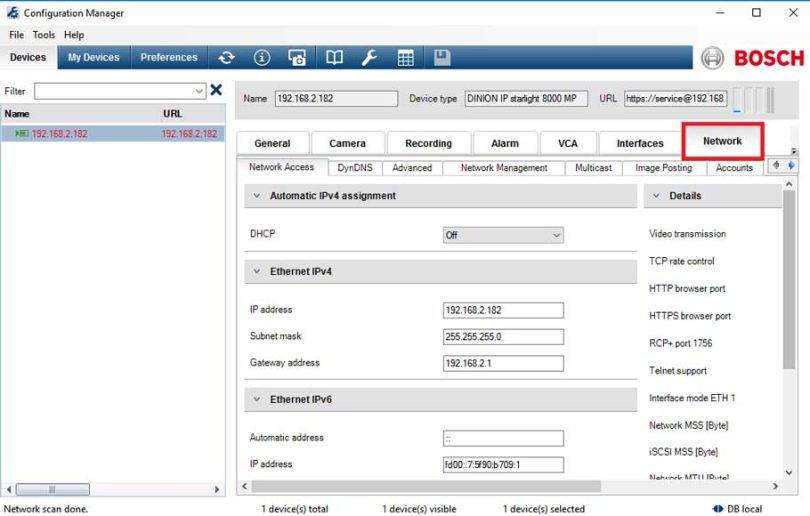Screen dimensions: 810x516
Task: Click the camera snapshot toolbar icon
Action: 297,58
